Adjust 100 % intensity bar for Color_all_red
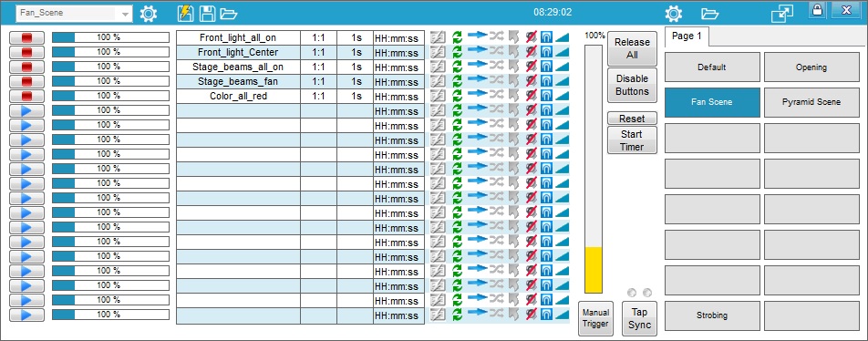 [x=110, y=96]
